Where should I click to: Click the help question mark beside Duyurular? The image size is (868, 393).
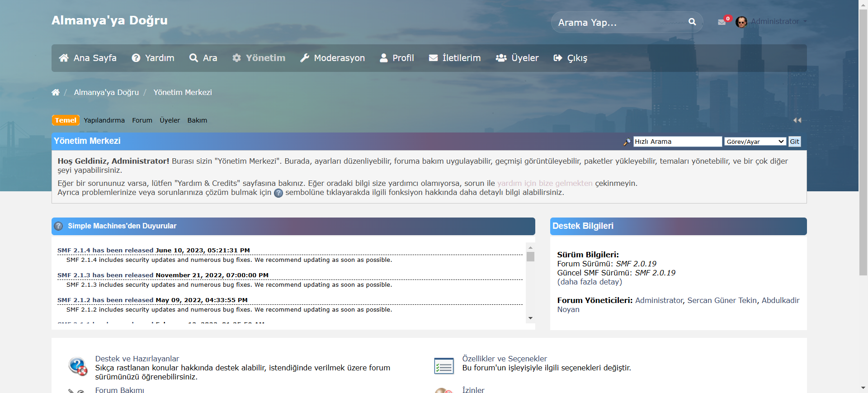click(58, 226)
